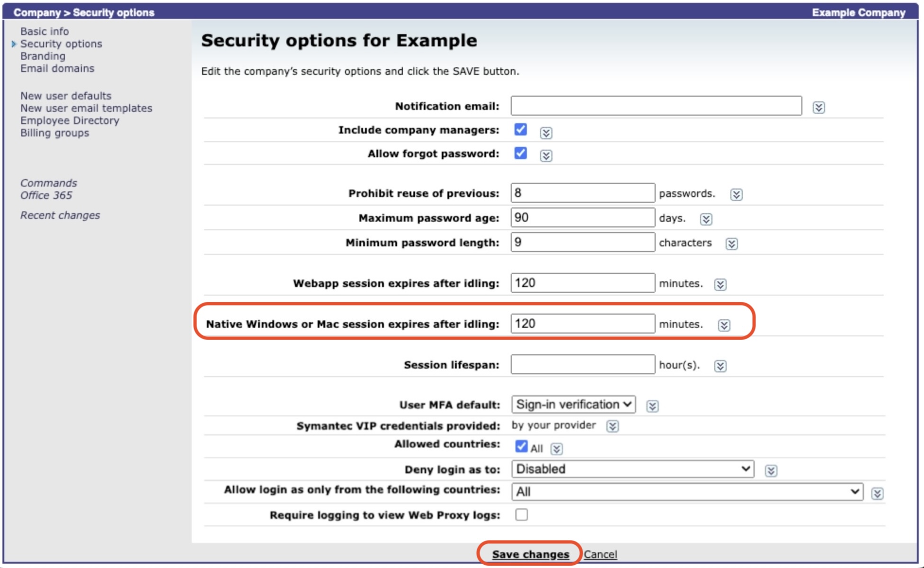The width and height of the screenshot is (924, 568).
Task: Expand help icon next to Include company managers
Action: 546,133
